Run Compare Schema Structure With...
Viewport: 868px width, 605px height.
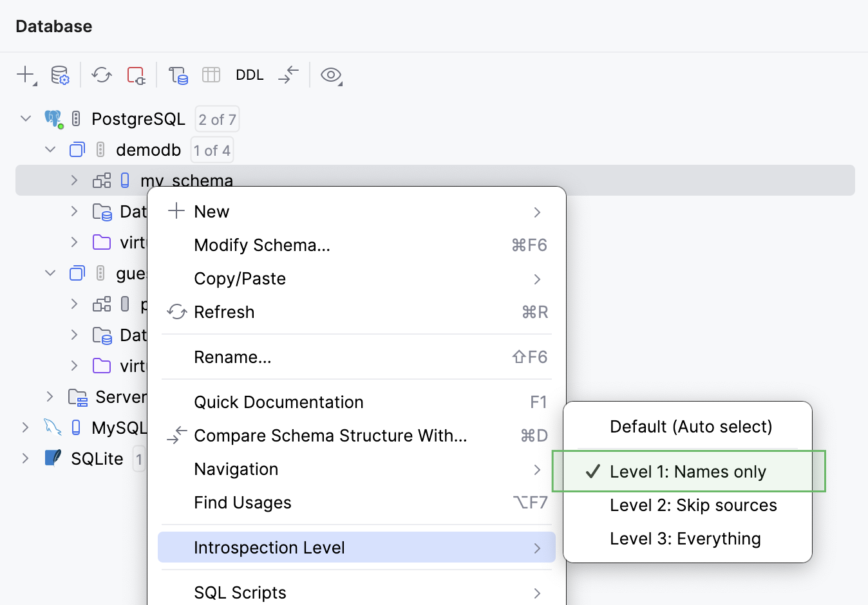330,435
